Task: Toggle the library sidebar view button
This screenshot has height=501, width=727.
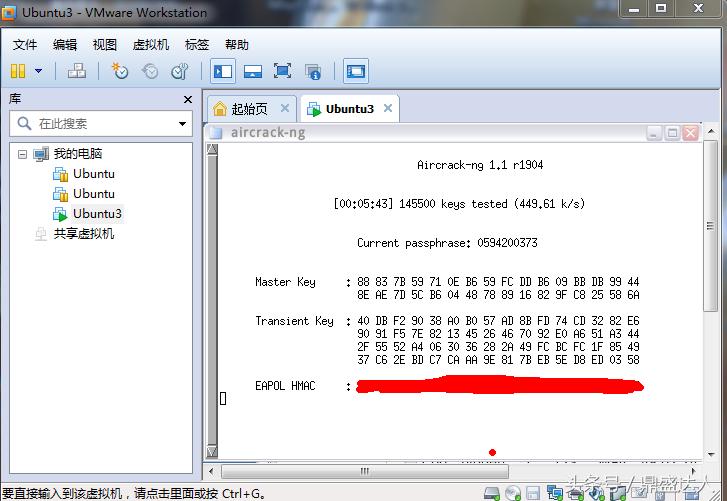Action: (223, 71)
